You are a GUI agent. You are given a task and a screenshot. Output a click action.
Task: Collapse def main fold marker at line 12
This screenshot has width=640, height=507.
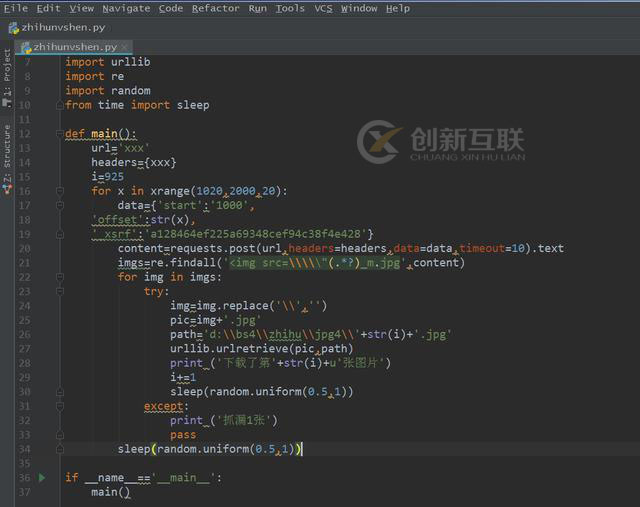point(60,134)
